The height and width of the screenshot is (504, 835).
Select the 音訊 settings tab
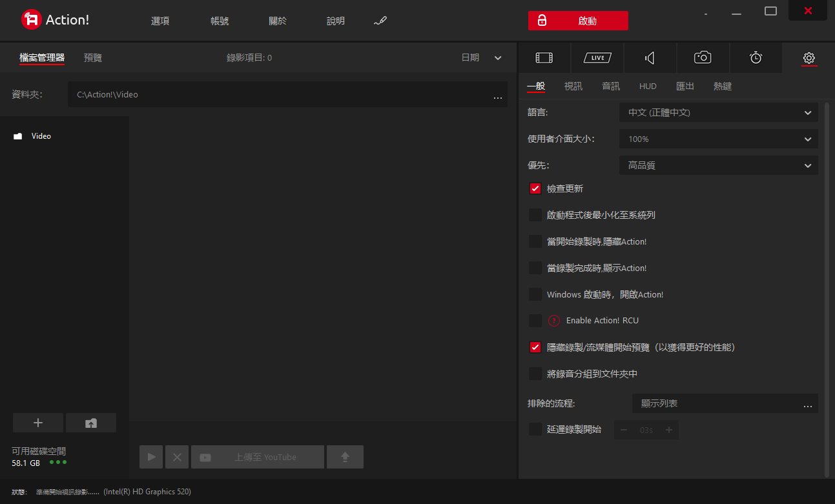tap(611, 86)
